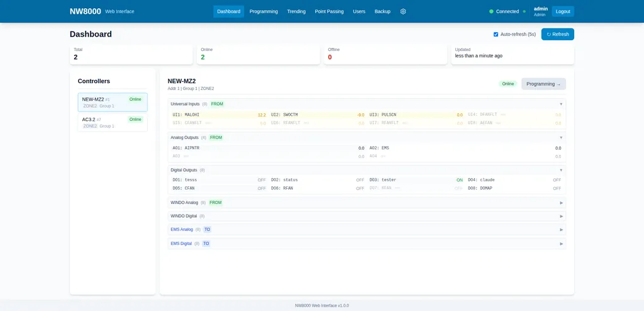Viewport: 644px width, 311px height.
Task: Click DO4: claude output row
Action: click(514, 180)
